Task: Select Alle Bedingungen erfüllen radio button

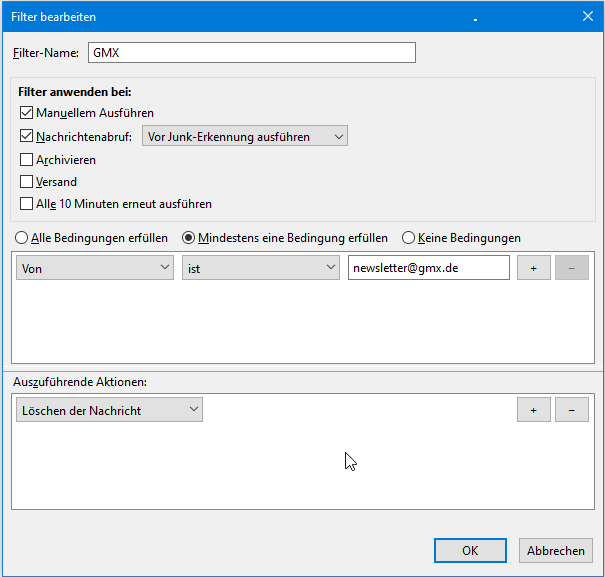Action: [22, 238]
